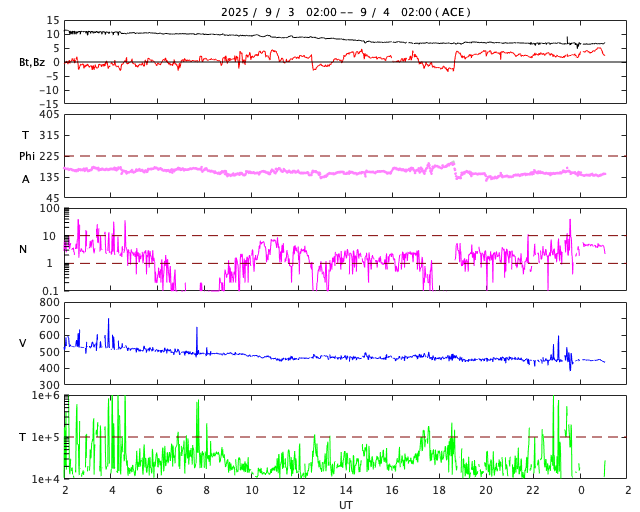Select the '800' tick on V axis
This screenshot has width=640, height=512.
pos(49,303)
